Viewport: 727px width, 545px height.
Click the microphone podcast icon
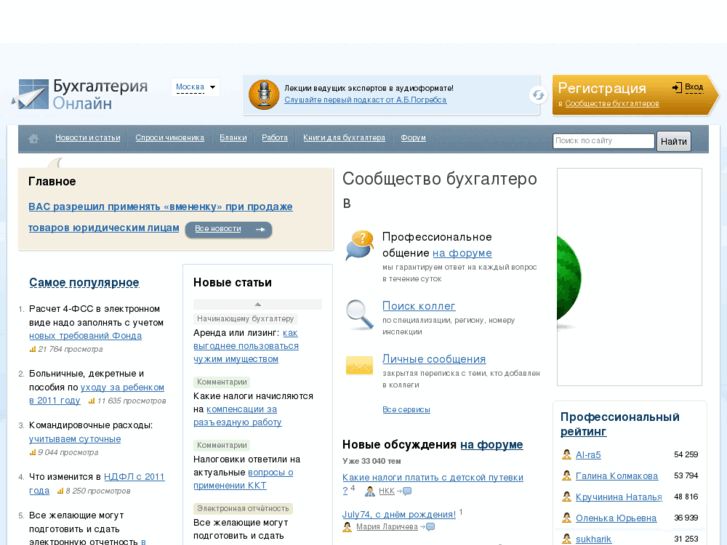pyautogui.click(x=264, y=95)
